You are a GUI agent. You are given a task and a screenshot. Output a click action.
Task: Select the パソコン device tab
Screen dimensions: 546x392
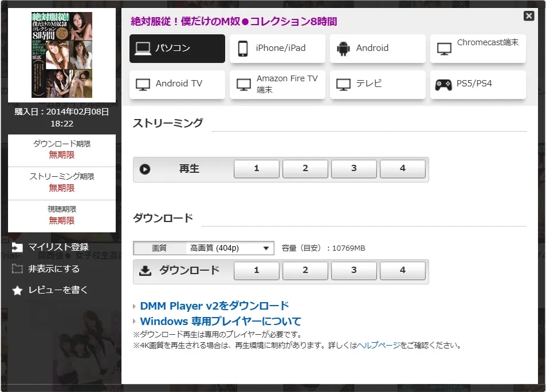click(x=177, y=48)
